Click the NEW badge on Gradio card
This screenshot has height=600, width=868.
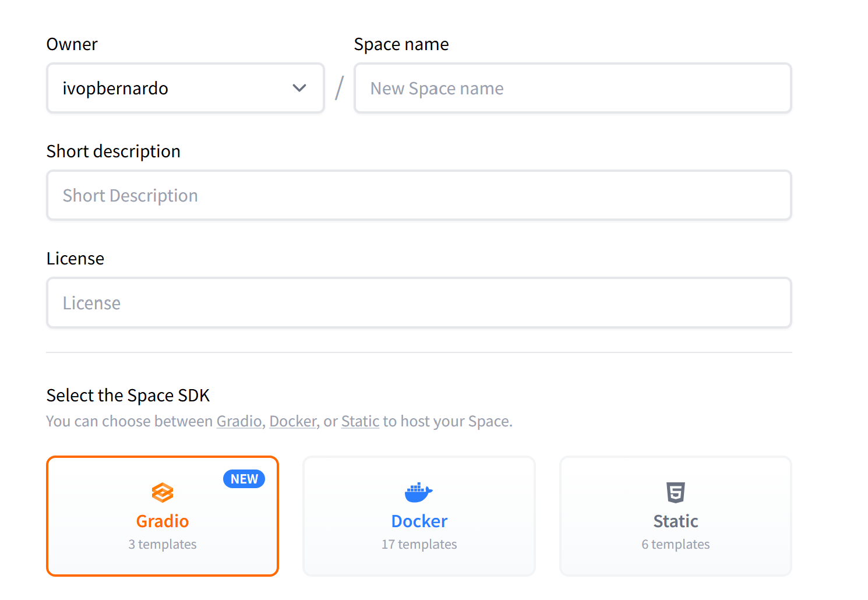coord(244,479)
